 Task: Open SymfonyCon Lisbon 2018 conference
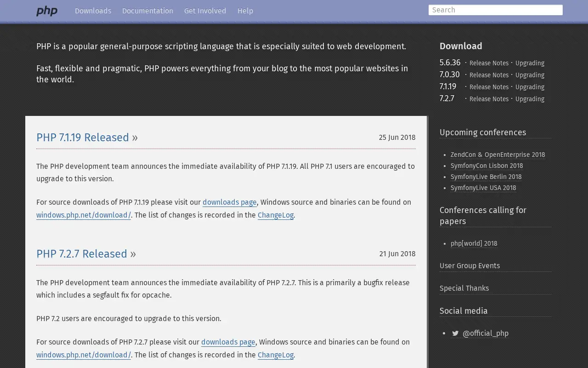(487, 166)
